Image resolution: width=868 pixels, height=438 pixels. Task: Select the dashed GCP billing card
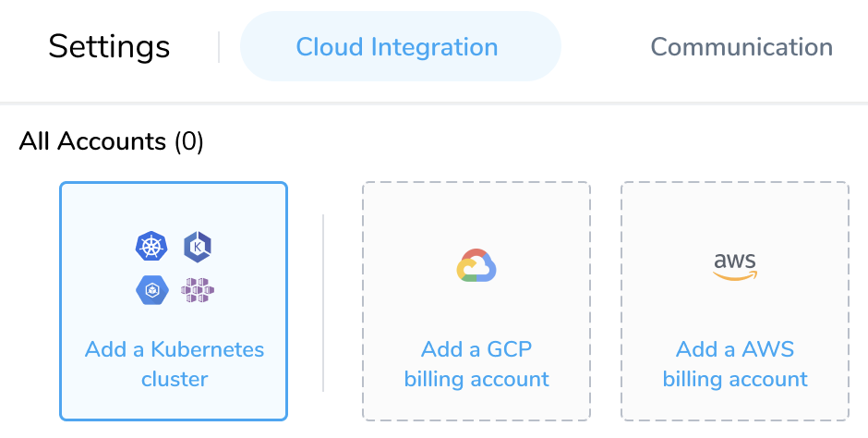(476, 301)
